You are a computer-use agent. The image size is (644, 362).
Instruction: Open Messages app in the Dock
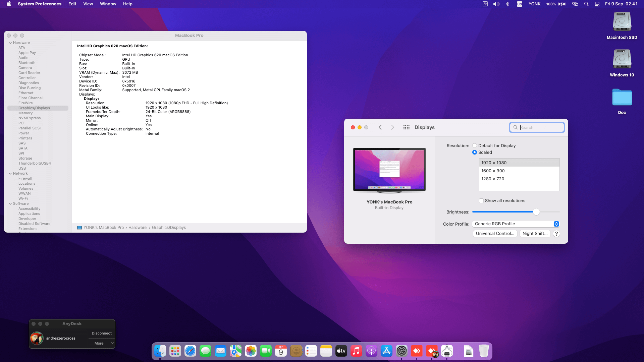coord(205,351)
